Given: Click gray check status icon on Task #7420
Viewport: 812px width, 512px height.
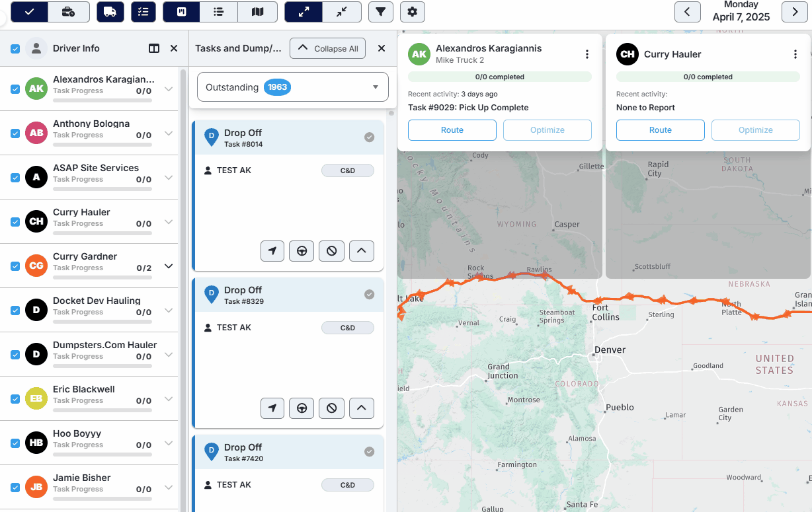Looking at the screenshot, I should coord(370,452).
